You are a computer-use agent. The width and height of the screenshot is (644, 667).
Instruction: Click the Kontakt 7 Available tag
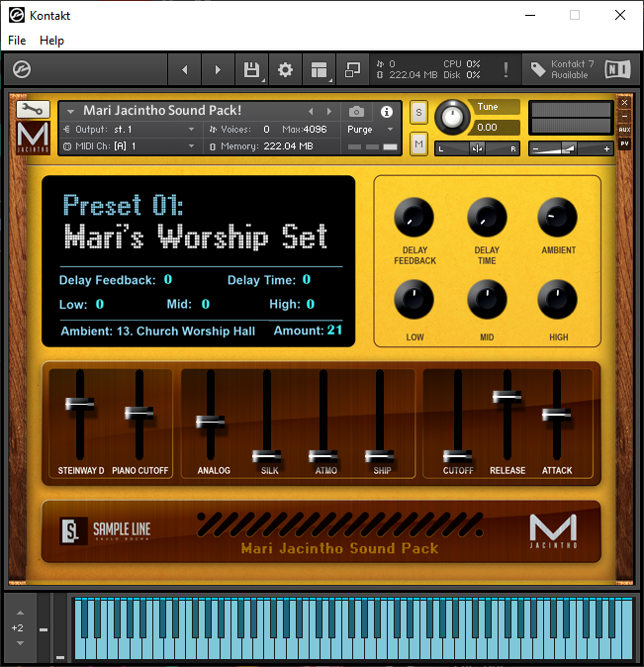562,69
